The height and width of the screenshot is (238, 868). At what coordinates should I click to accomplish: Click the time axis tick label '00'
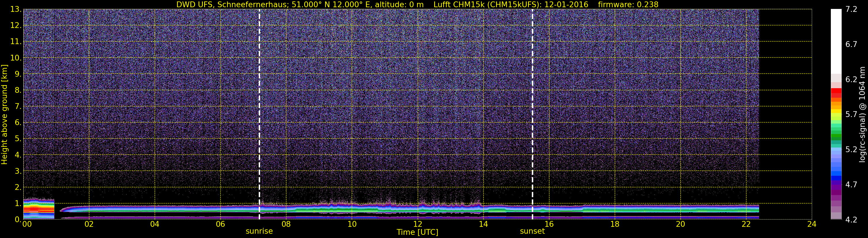(x=27, y=224)
